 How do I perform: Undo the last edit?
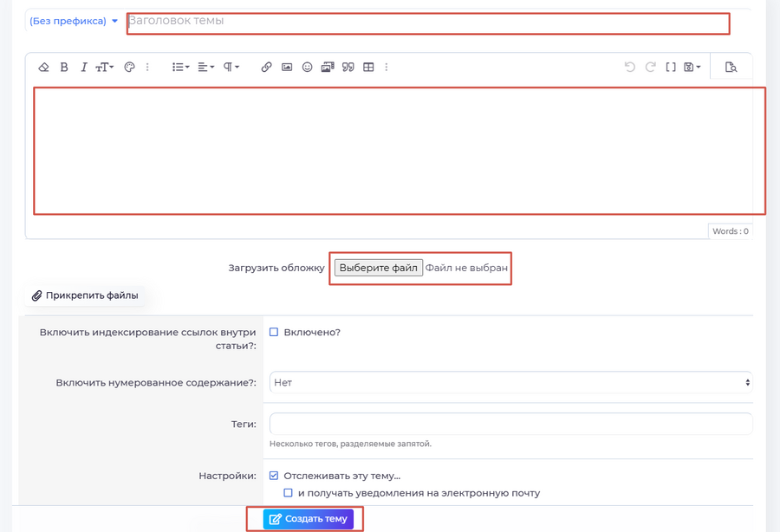tap(630, 67)
